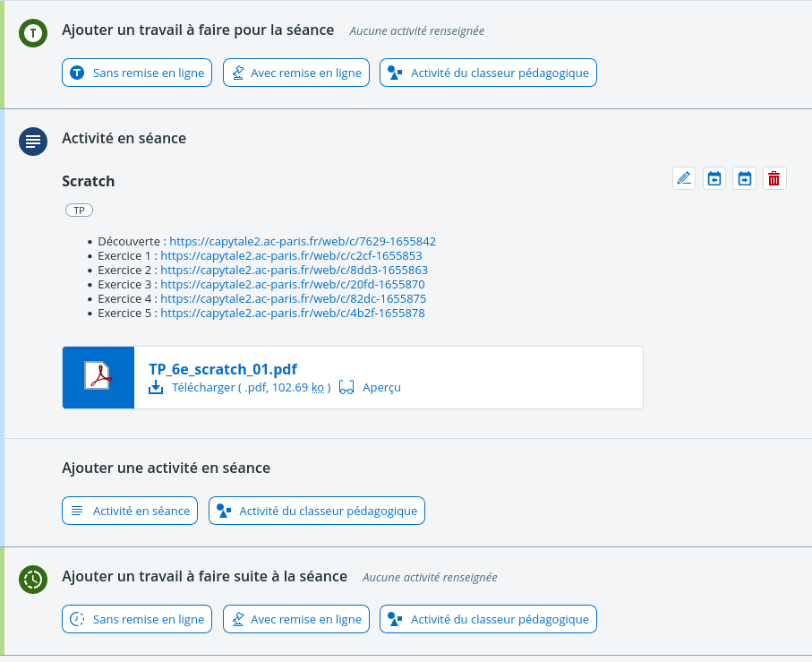Click the 'Activité en séance' section heading

(124, 138)
